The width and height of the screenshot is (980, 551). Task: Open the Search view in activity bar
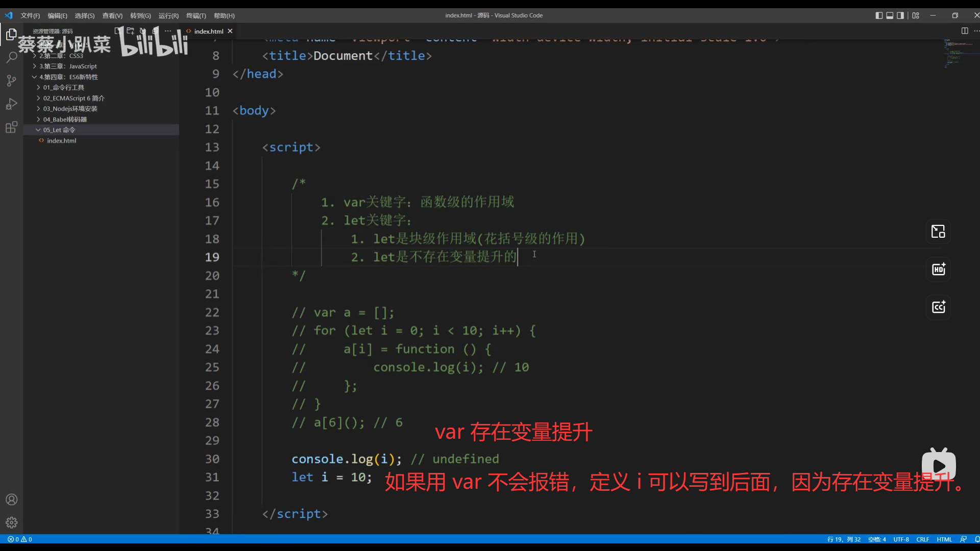[11, 57]
